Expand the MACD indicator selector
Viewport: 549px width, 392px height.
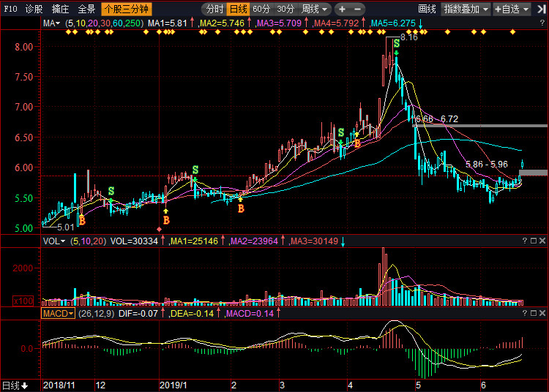click(x=57, y=313)
